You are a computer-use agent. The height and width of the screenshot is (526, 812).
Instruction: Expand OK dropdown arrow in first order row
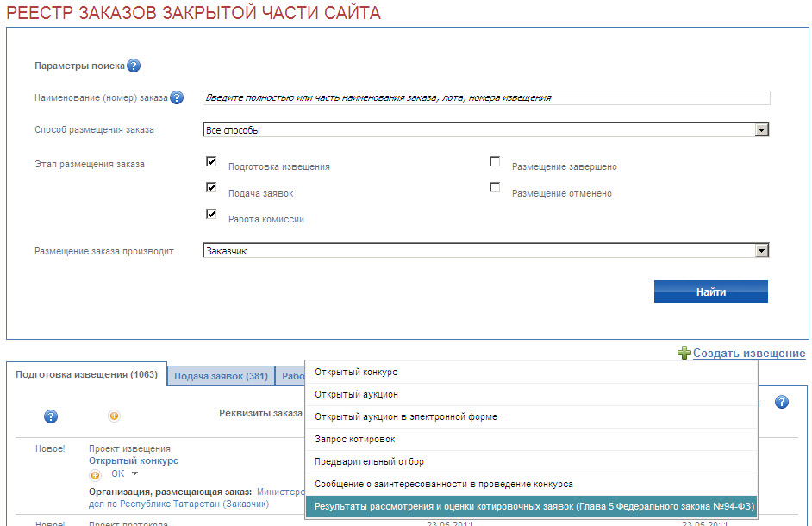click(x=134, y=473)
